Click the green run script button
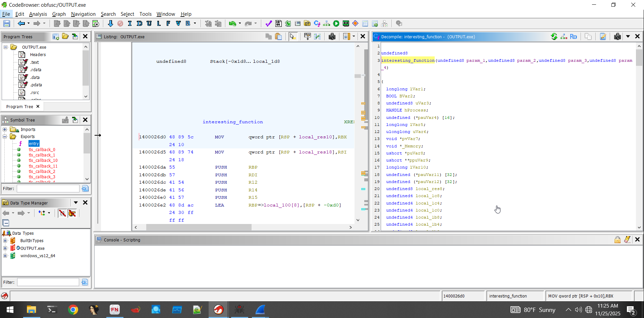Viewport: 644px width, 318px height. pos(336,24)
